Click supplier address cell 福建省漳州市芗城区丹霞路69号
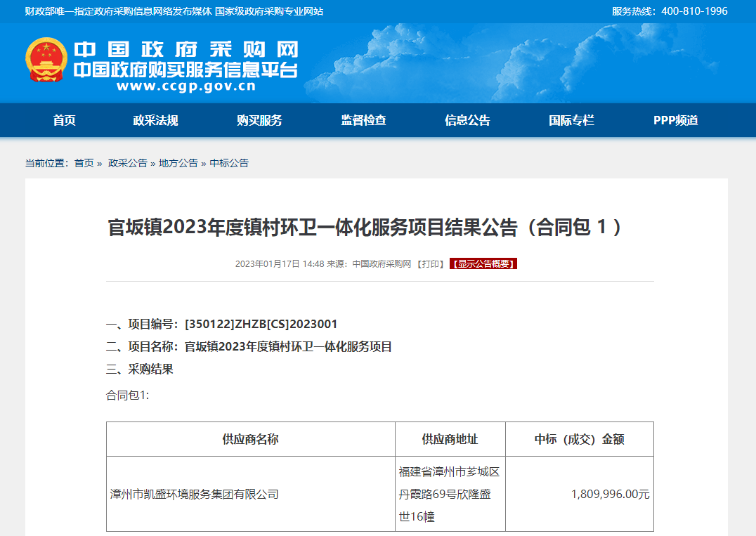This screenshot has height=536, width=756. point(450,494)
